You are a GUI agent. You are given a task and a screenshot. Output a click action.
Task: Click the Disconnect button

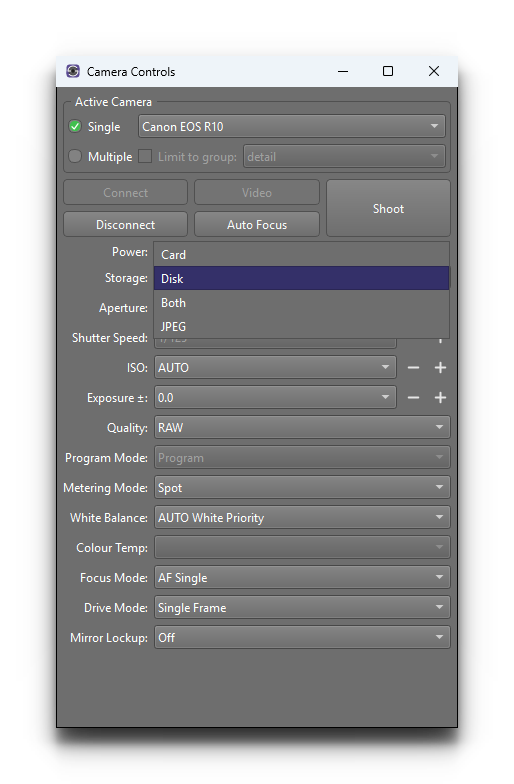(126, 224)
